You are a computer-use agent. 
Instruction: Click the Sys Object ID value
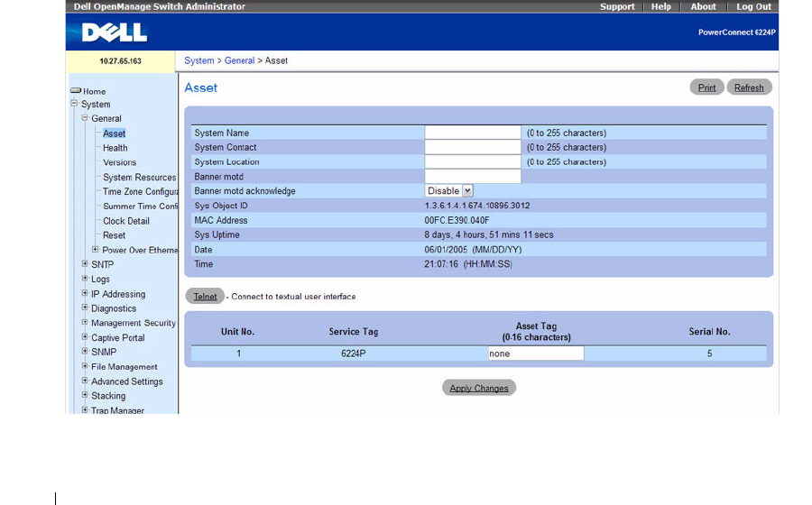(477, 206)
